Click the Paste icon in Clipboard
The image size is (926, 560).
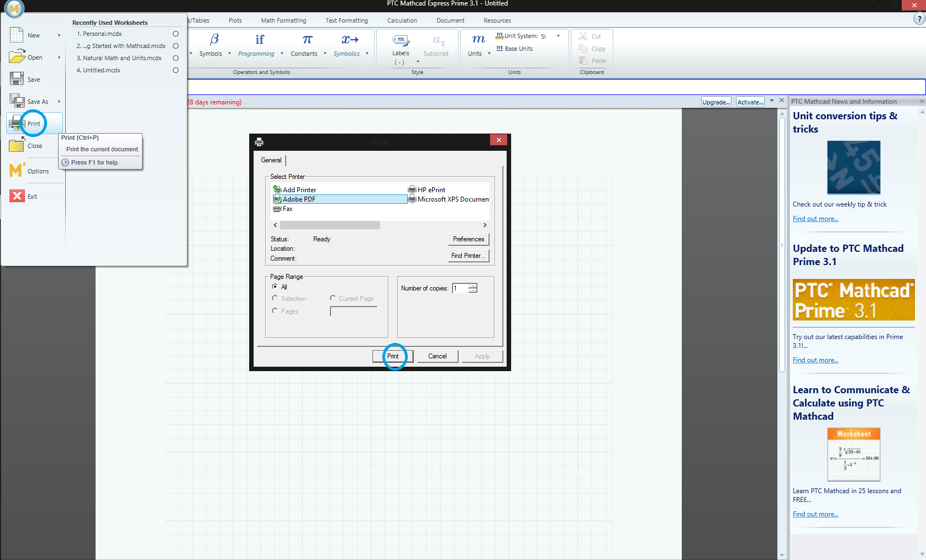(x=583, y=60)
